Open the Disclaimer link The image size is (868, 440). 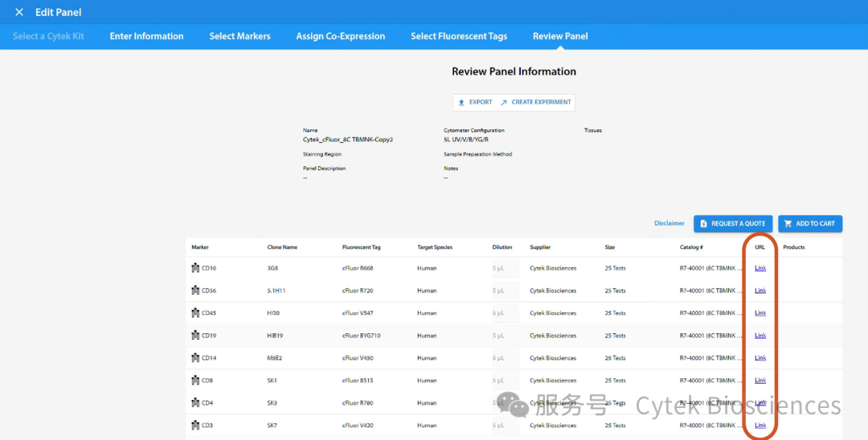coord(669,223)
